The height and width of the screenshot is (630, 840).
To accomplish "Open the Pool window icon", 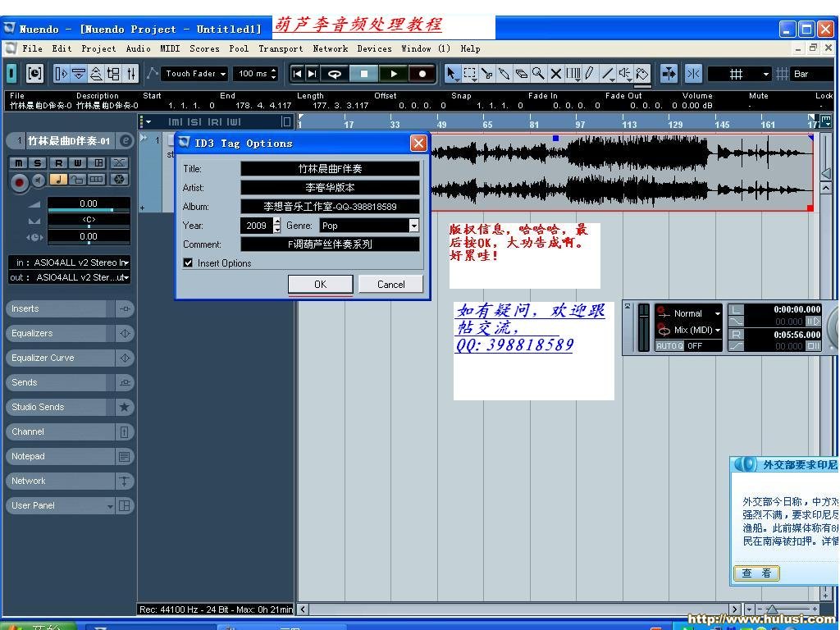I will pyautogui.click(x=113, y=73).
